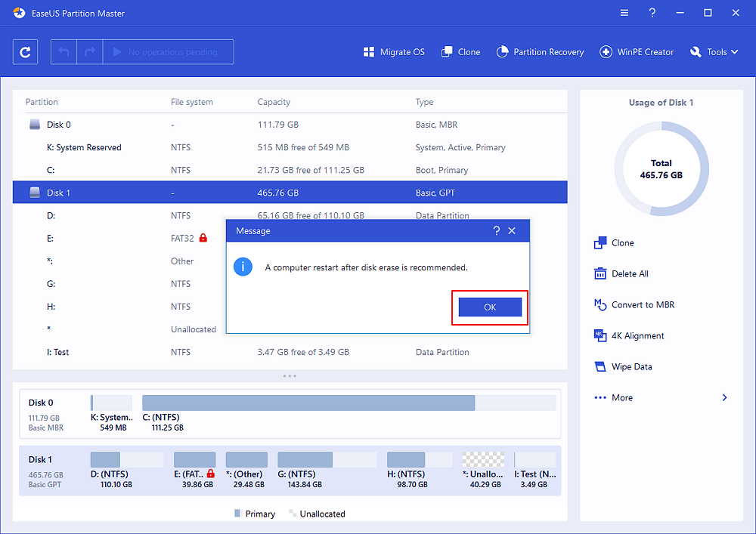Click the Capacity column header
The width and height of the screenshot is (756, 534).
tap(274, 102)
